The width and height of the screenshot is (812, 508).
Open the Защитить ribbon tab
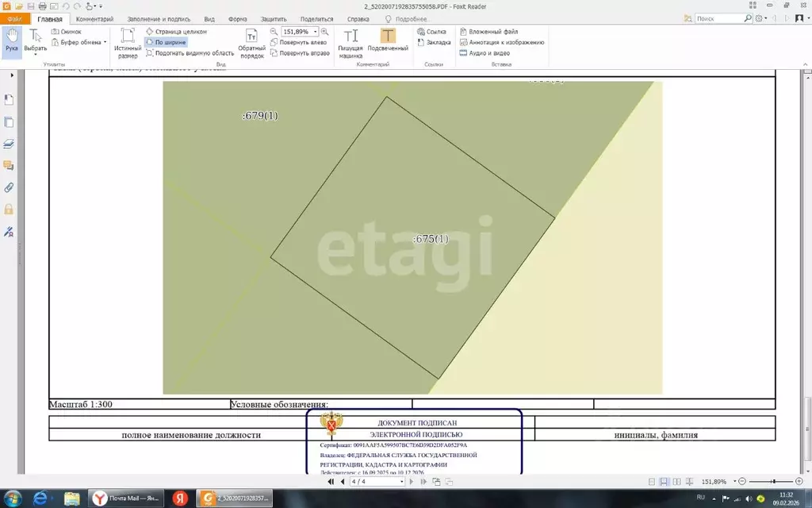pyautogui.click(x=276, y=18)
